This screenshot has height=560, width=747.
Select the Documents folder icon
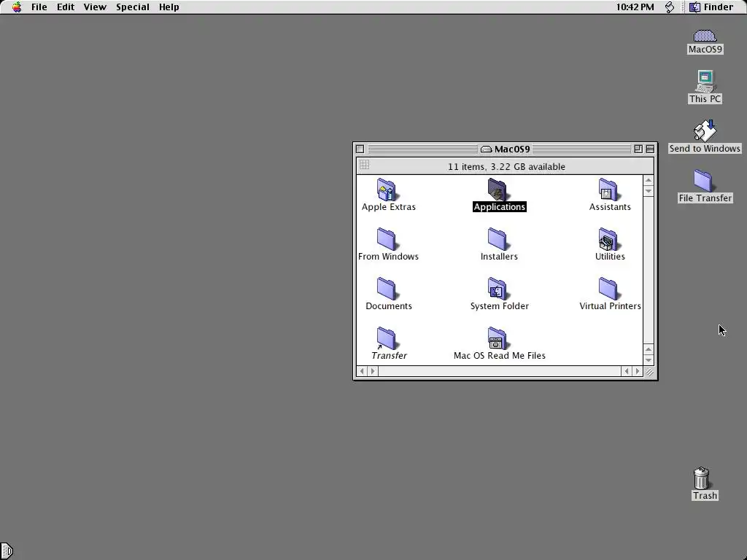(x=387, y=289)
